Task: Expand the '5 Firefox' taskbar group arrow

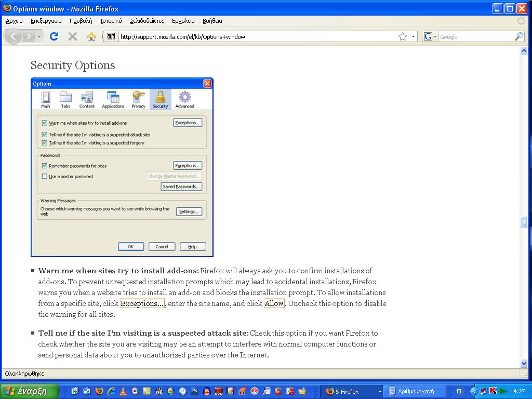Action: (380, 392)
